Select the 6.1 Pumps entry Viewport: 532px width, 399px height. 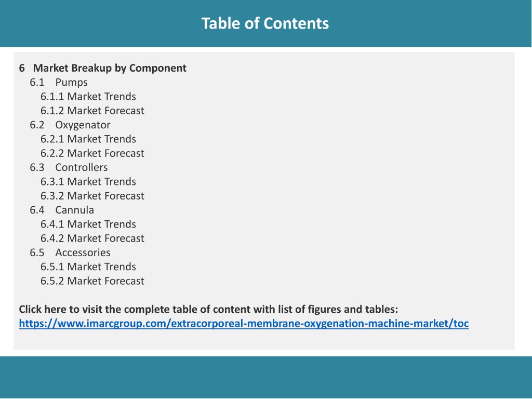click(x=58, y=83)
